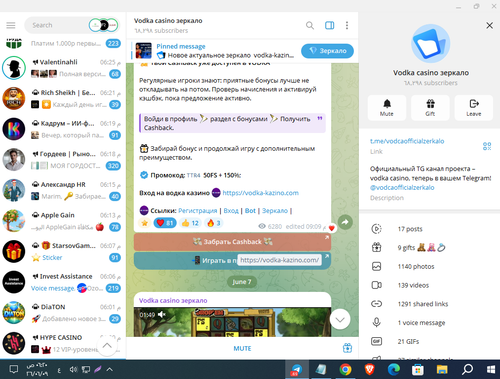500x379 pixels.
Task: Open the Invest Assistance chat
Action: 63,282
